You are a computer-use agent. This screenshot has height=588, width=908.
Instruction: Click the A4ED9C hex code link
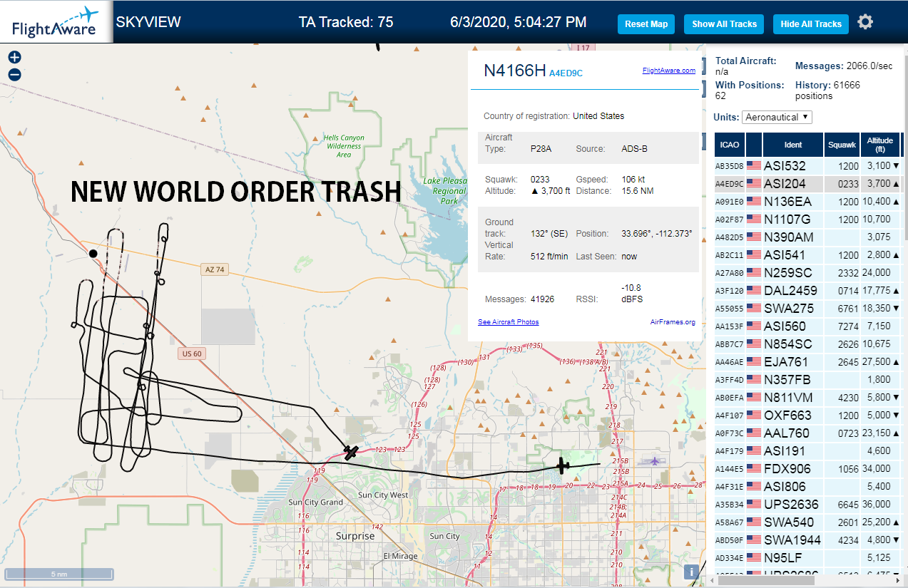pyautogui.click(x=566, y=73)
